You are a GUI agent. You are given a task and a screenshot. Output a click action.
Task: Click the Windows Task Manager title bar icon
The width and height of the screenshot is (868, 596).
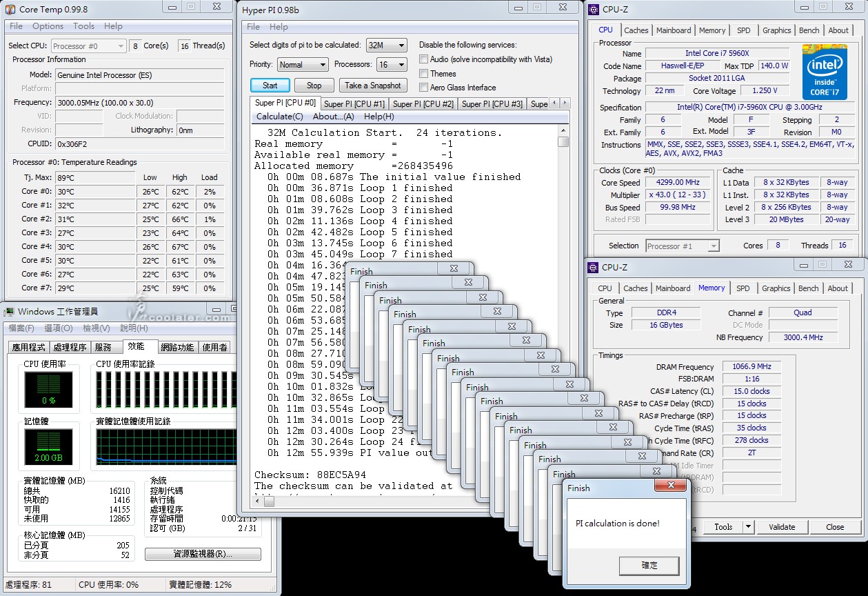pos(10,312)
